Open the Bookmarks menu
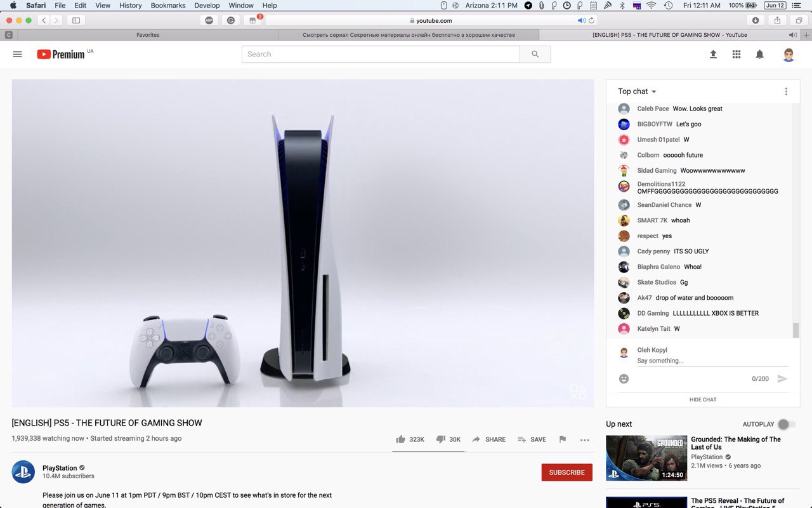This screenshot has height=508, width=812. 168,5
